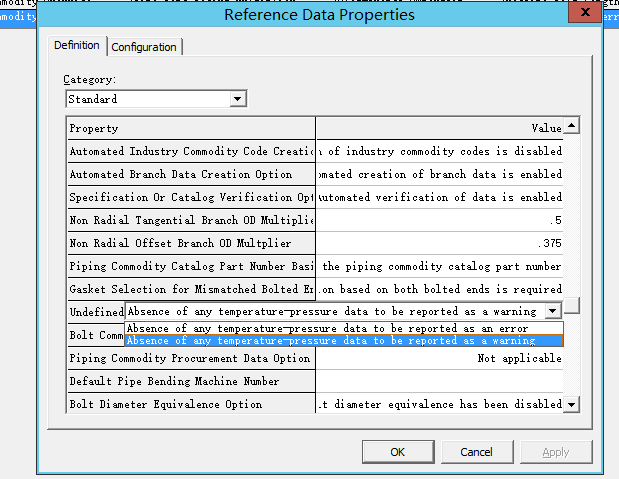Click the Apply button
This screenshot has width=619, height=479.
tap(556, 452)
